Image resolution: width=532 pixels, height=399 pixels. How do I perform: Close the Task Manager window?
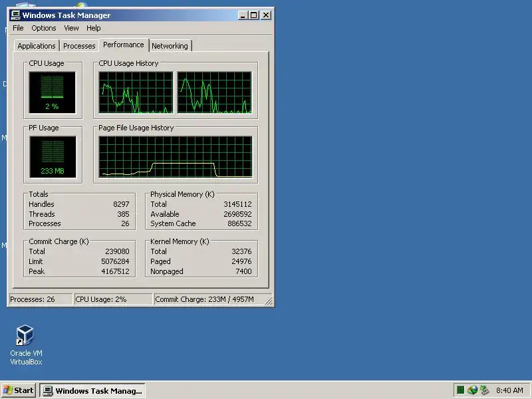pos(266,15)
